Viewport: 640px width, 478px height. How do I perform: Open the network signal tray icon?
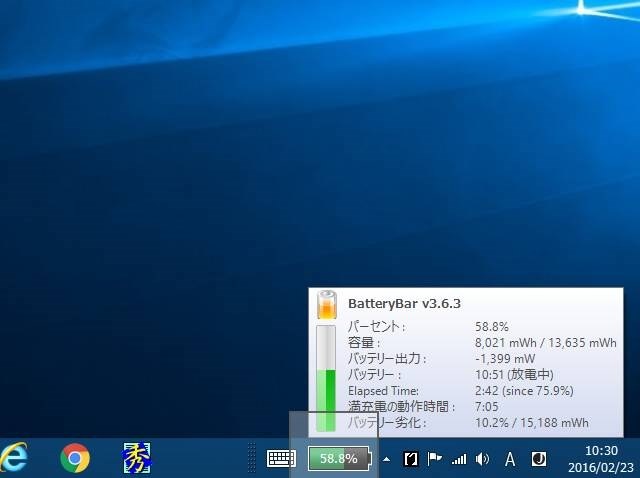pos(459,460)
